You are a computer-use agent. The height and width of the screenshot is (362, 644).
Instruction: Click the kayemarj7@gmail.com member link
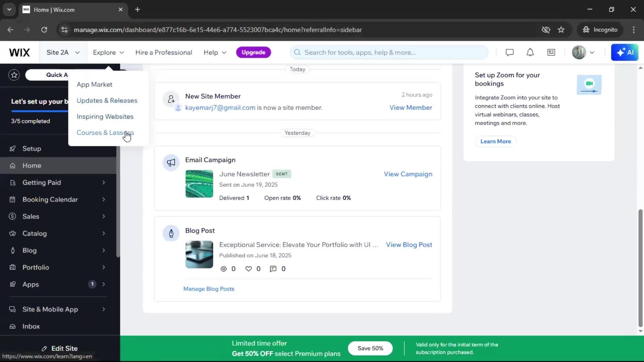(220, 108)
